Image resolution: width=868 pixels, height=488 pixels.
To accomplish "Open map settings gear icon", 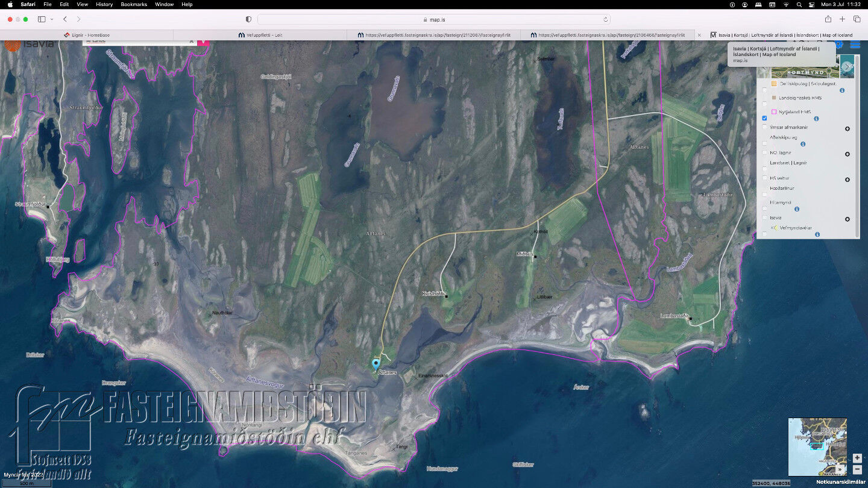I will (839, 45).
